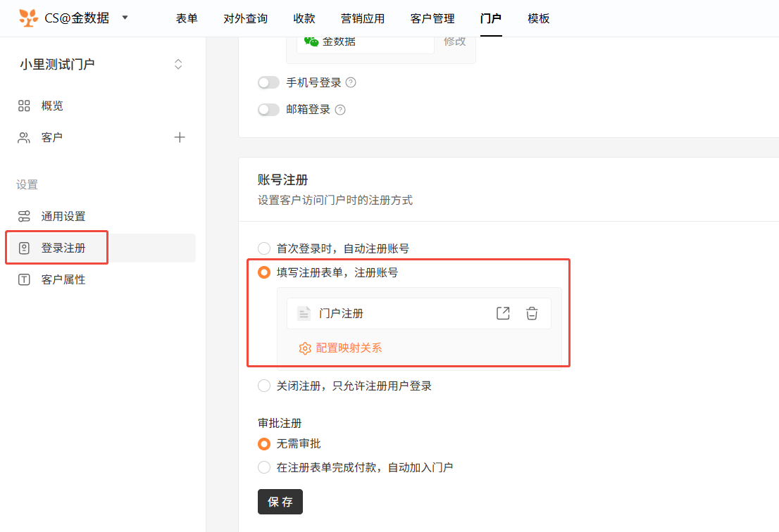Click the gear icon for 配置映射关系

coord(305,348)
